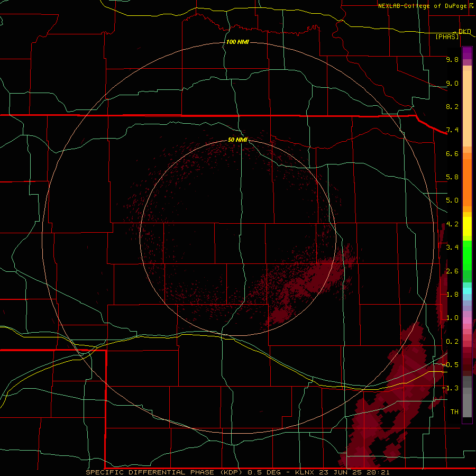476x476 pixels.
Task: Click the NEXLAB-College of DuPage label
Action: coord(422,6)
